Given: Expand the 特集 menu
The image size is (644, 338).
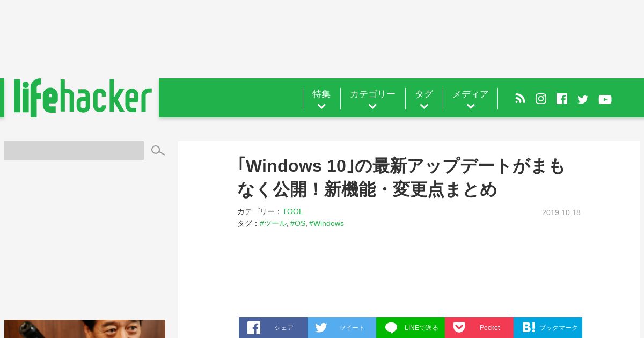Looking at the screenshot, I should [x=321, y=99].
